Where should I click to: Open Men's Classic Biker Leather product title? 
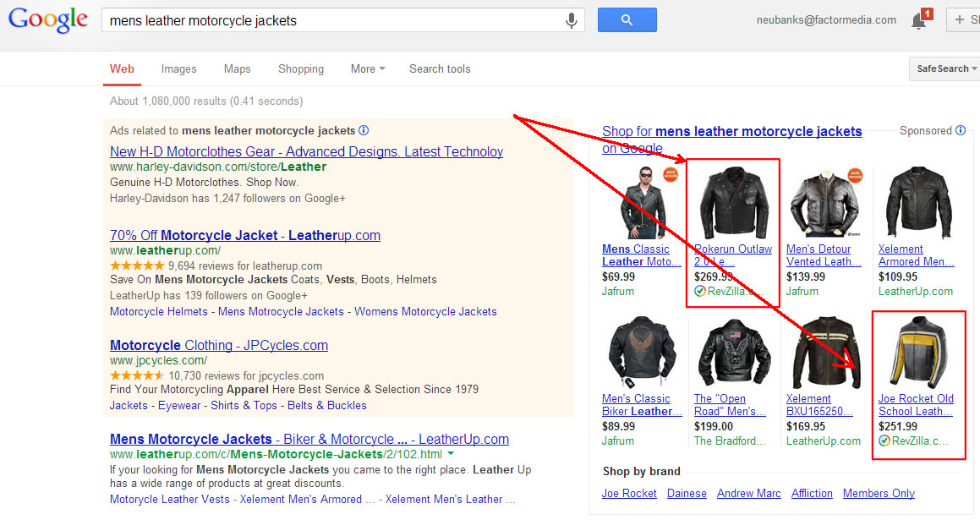coord(642,405)
